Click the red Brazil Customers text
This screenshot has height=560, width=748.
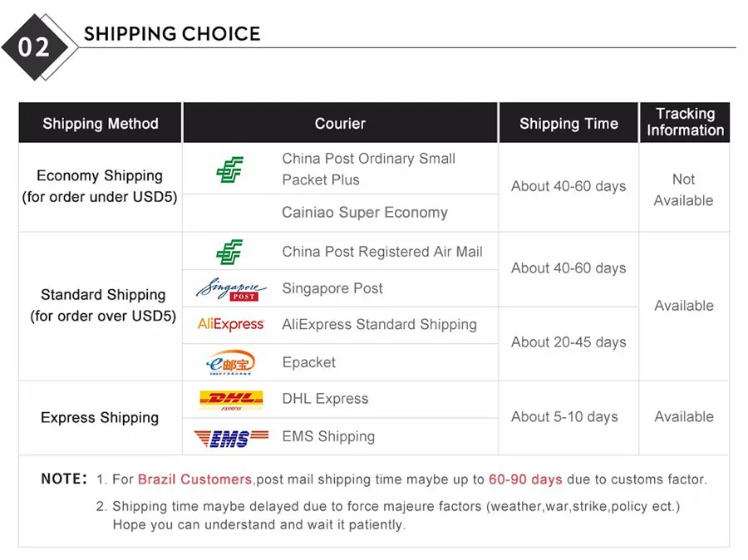click(x=194, y=479)
